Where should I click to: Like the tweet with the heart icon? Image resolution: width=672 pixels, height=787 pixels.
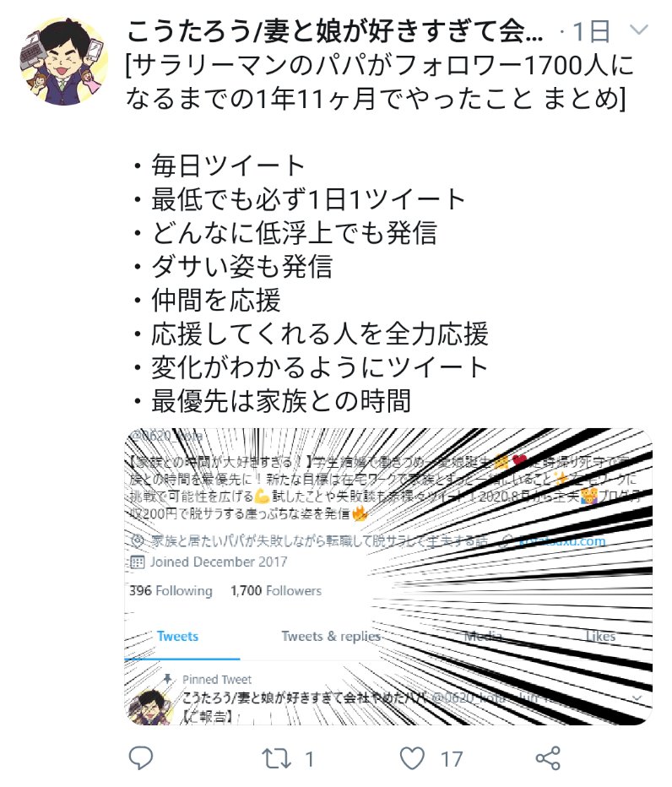412,758
